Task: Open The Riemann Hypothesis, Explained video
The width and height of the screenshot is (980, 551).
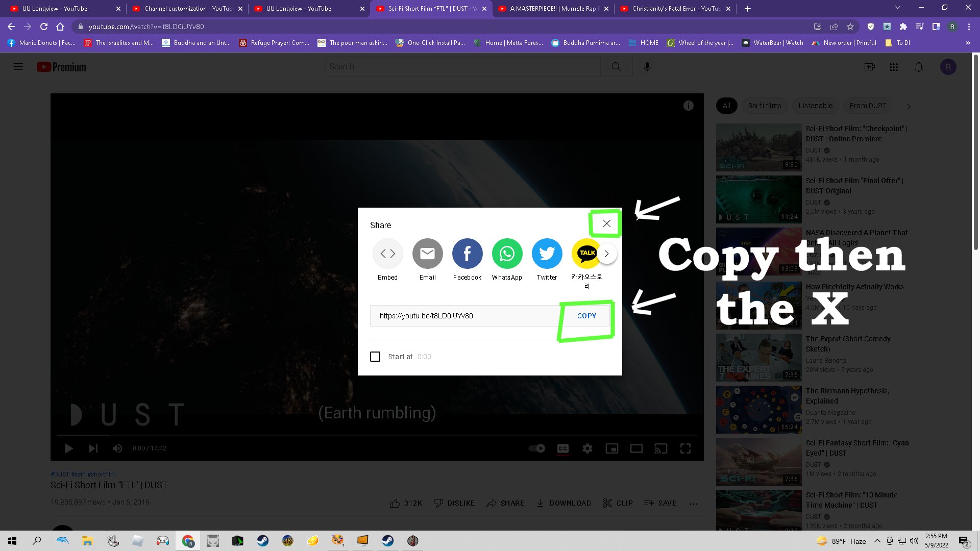Action: click(847, 396)
